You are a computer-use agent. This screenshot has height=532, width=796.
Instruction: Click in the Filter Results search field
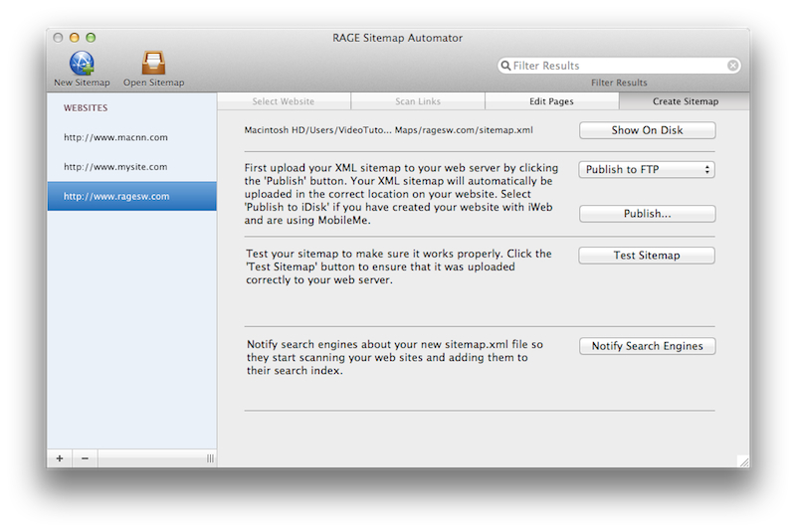pos(619,66)
